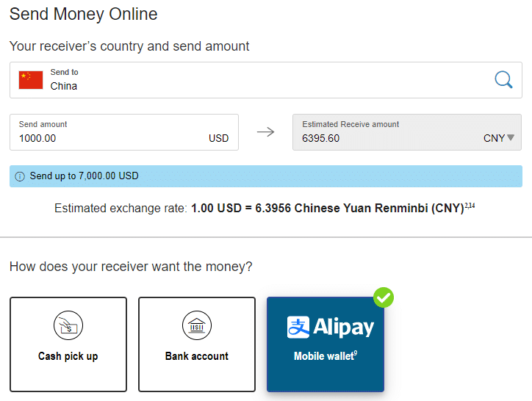This screenshot has width=532, height=401.
Task: Click the China flag icon
Action: click(31, 80)
